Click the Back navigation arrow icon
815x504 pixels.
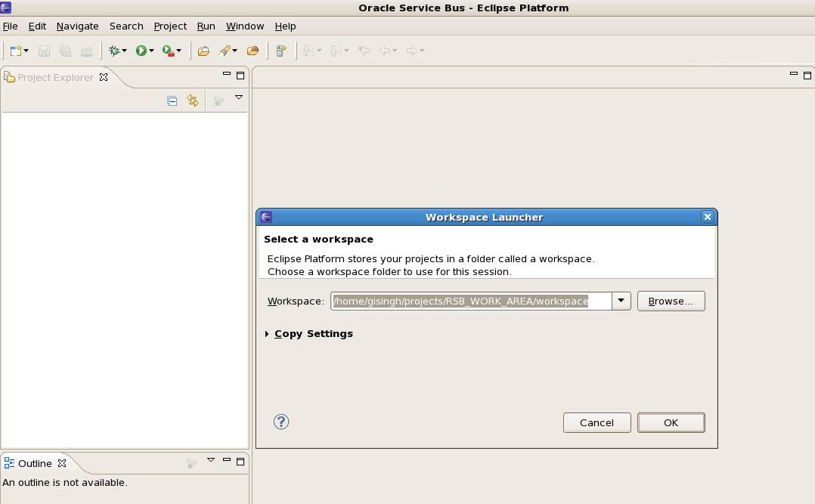coord(385,51)
